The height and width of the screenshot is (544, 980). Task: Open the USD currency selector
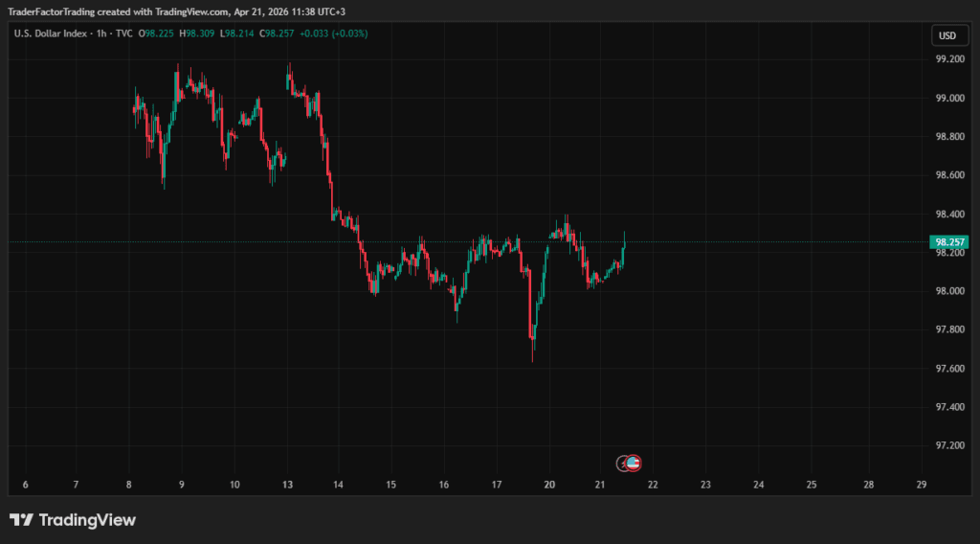[x=947, y=35]
